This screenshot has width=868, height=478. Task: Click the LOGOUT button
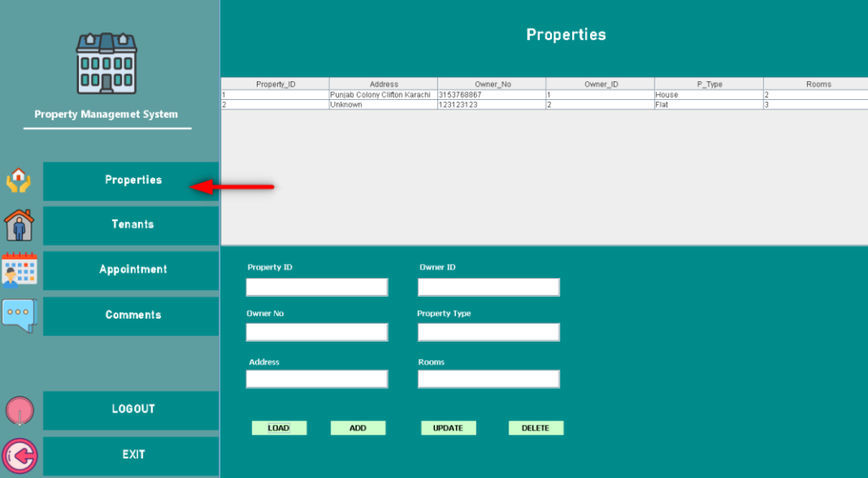[x=131, y=410]
